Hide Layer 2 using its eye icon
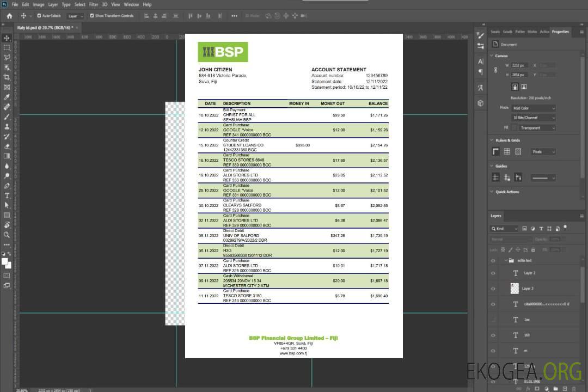 pyautogui.click(x=493, y=273)
